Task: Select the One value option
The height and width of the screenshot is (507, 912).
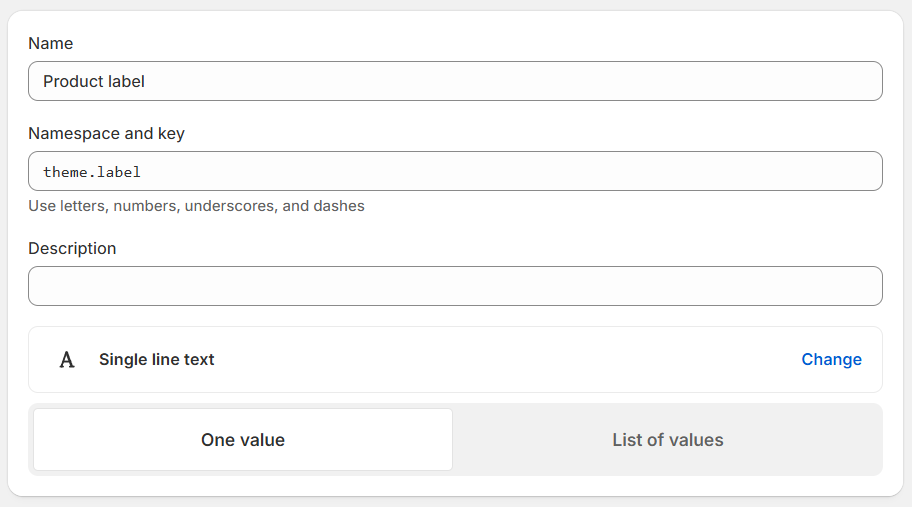Action: [x=243, y=440]
